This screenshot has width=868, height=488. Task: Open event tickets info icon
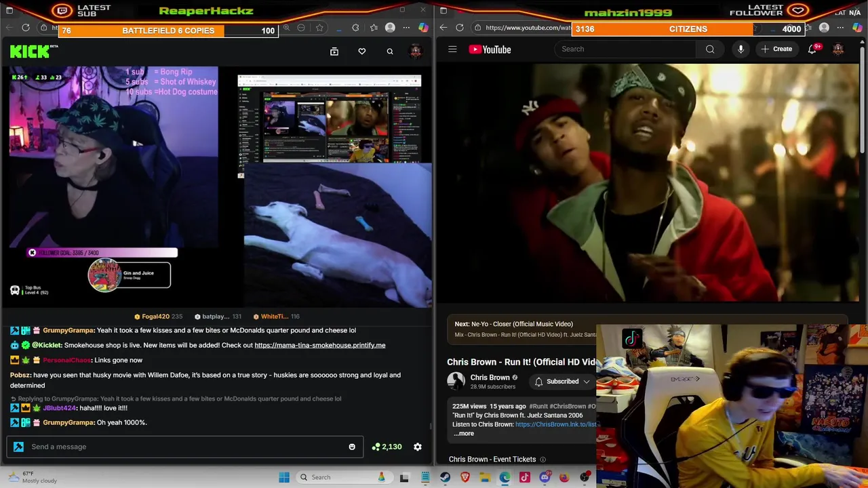(x=542, y=460)
